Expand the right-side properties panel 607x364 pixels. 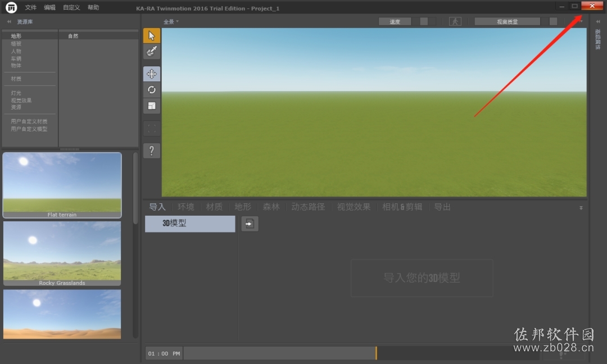[x=598, y=22]
